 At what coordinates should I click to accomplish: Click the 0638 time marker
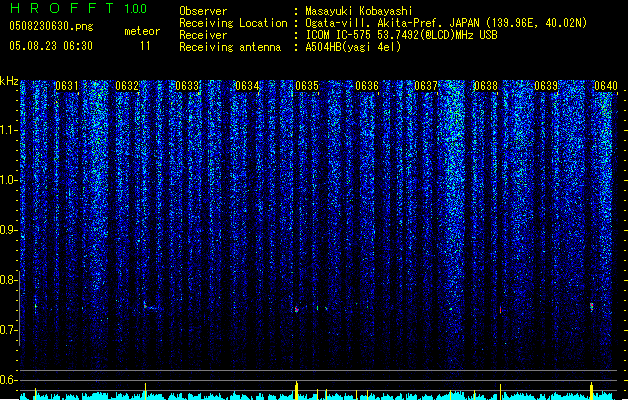(x=486, y=86)
